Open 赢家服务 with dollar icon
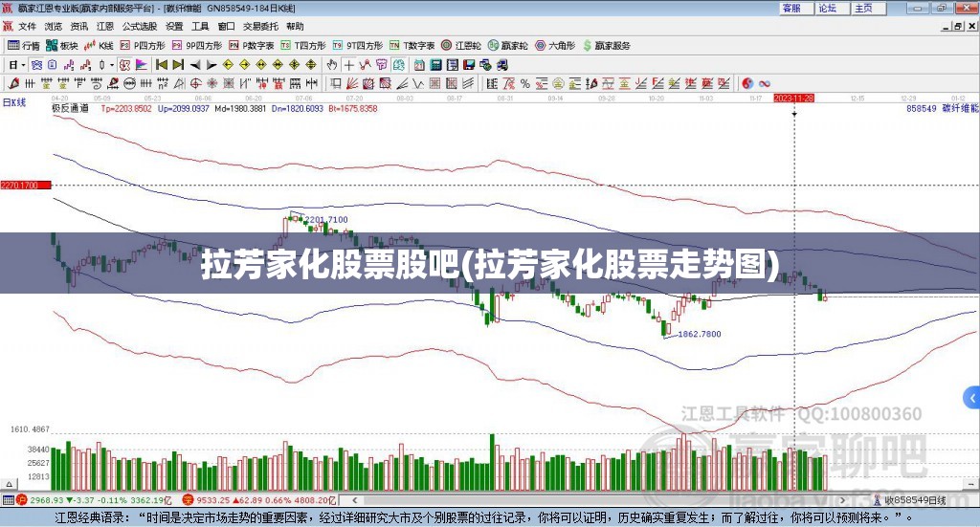Image resolution: width=980 pixels, height=527 pixels. (606, 46)
